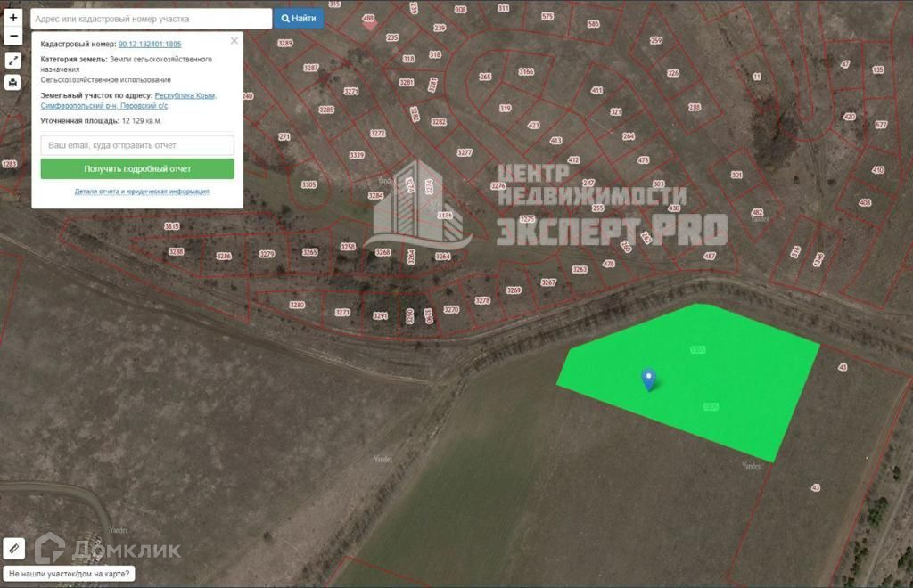The image size is (913, 588).
Task: Select parcel labeled 475
Action: (643, 160)
